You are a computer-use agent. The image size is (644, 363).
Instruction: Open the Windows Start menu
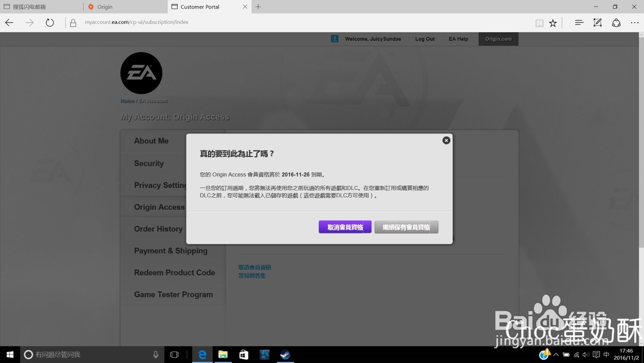[10, 355]
